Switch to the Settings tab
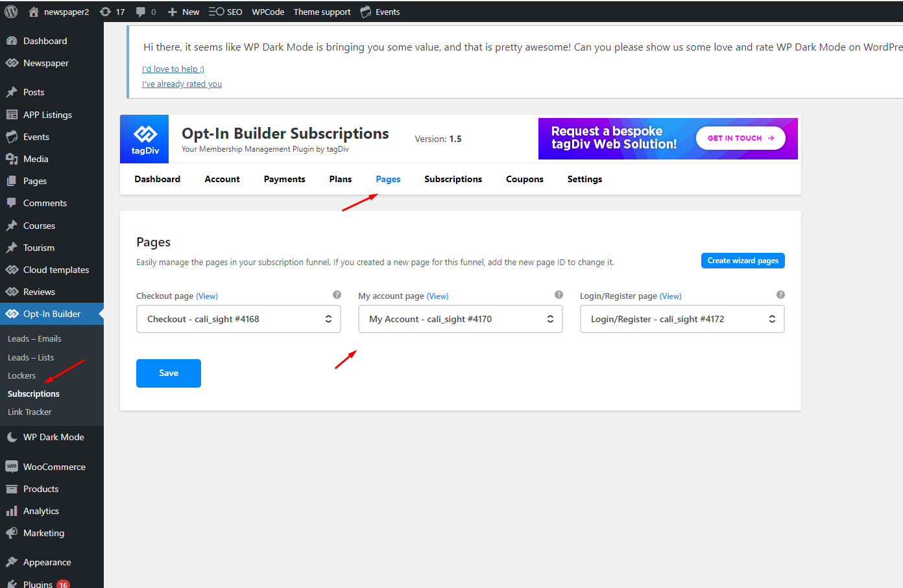Image resolution: width=903 pixels, height=588 pixels. [584, 179]
